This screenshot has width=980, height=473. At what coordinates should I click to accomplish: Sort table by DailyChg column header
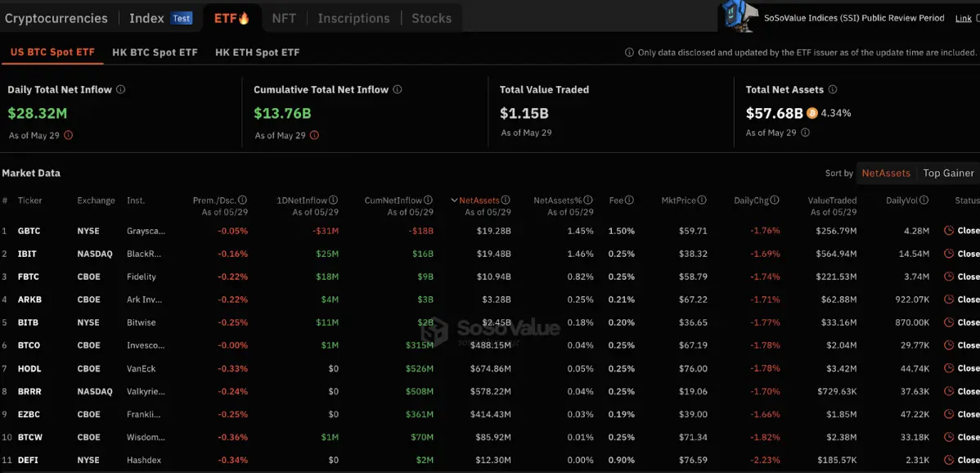coord(751,200)
